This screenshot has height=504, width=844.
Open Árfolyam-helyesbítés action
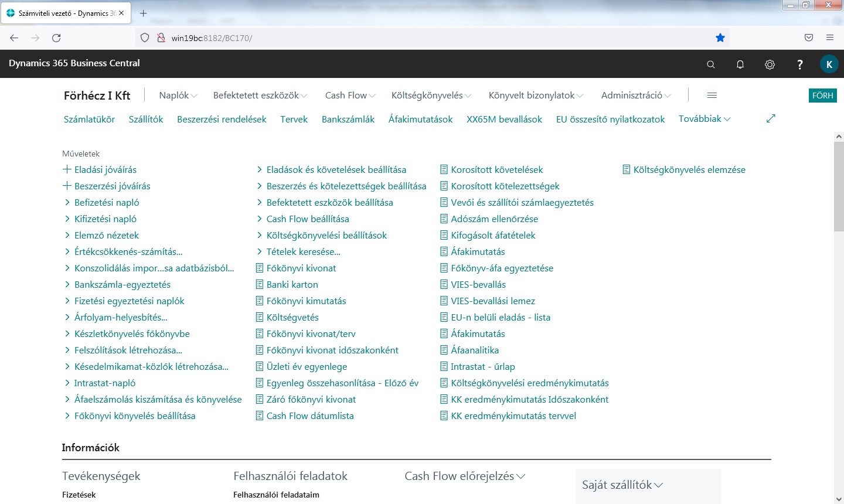(x=116, y=317)
